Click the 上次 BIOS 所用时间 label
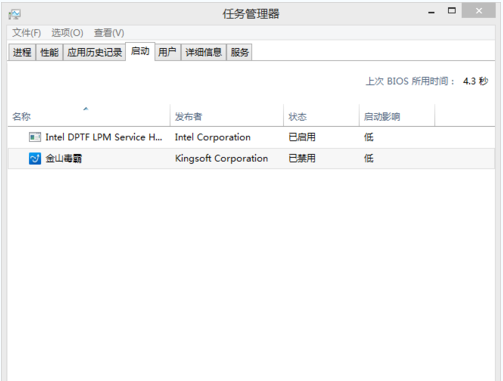 pyautogui.click(x=410, y=81)
